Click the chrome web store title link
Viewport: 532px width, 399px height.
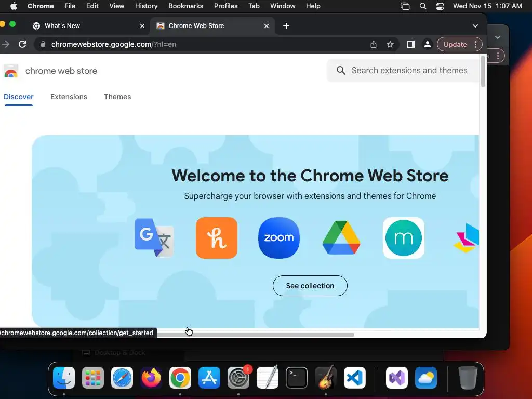[61, 71]
